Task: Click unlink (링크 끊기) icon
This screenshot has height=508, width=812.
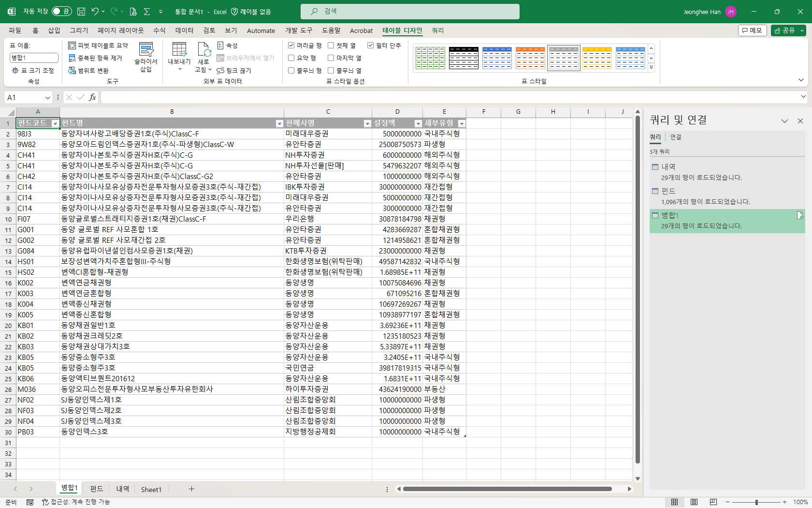Action: pyautogui.click(x=234, y=71)
